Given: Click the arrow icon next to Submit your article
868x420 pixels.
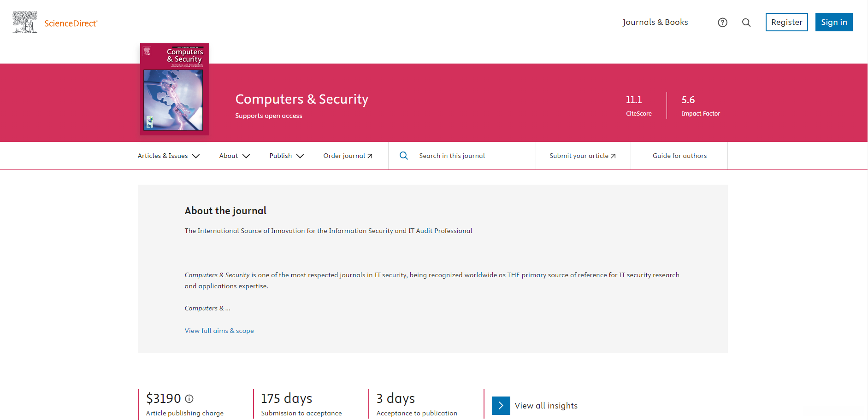Looking at the screenshot, I should pos(613,156).
